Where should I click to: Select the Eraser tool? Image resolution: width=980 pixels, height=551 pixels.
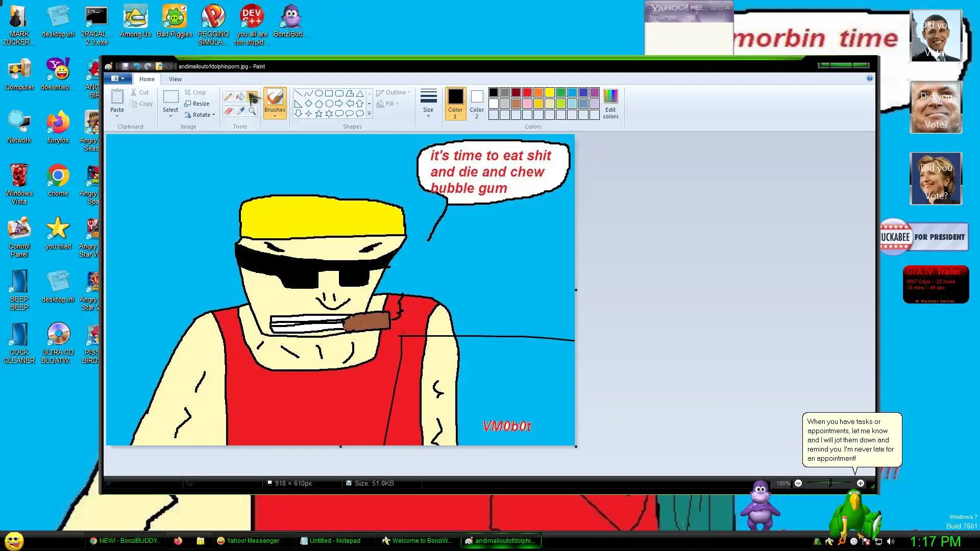pyautogui.click(x=228, y=111)
